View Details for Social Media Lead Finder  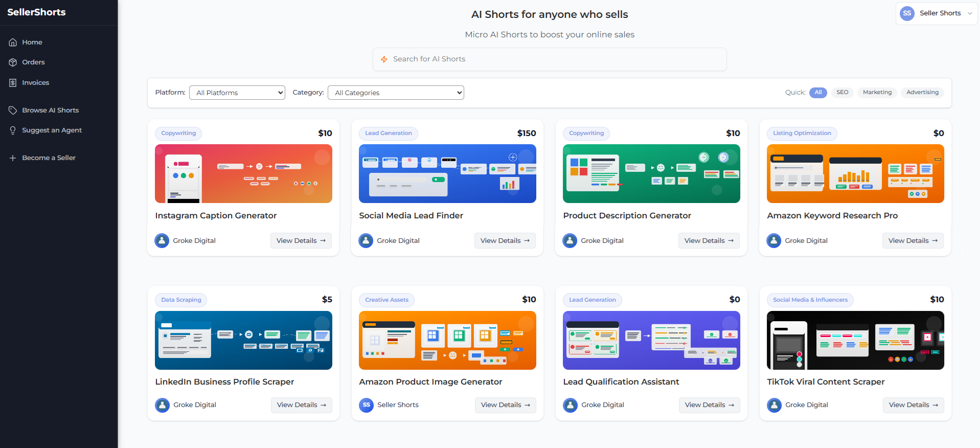(505, 241)
